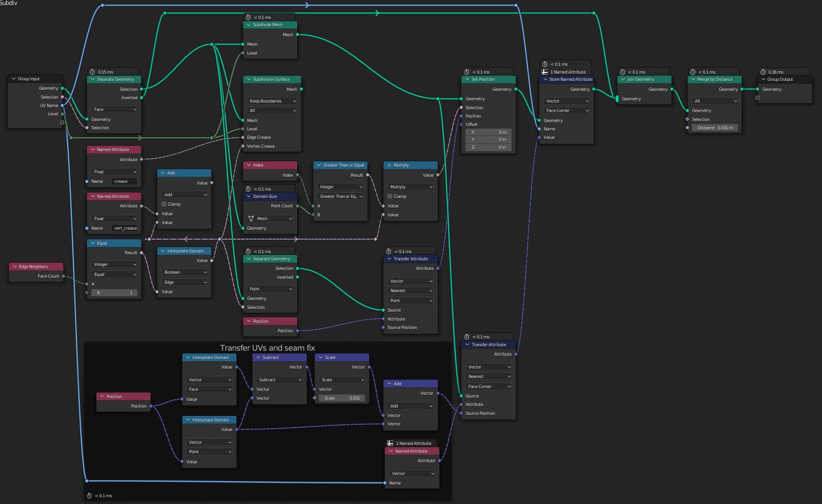
Task: Open the Multiply operation dropdown
Action: (410, 187)
